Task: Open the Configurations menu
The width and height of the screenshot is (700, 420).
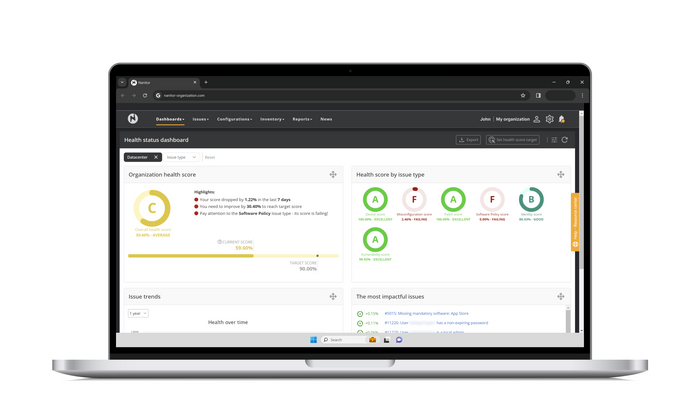Action: coord(234,119)
